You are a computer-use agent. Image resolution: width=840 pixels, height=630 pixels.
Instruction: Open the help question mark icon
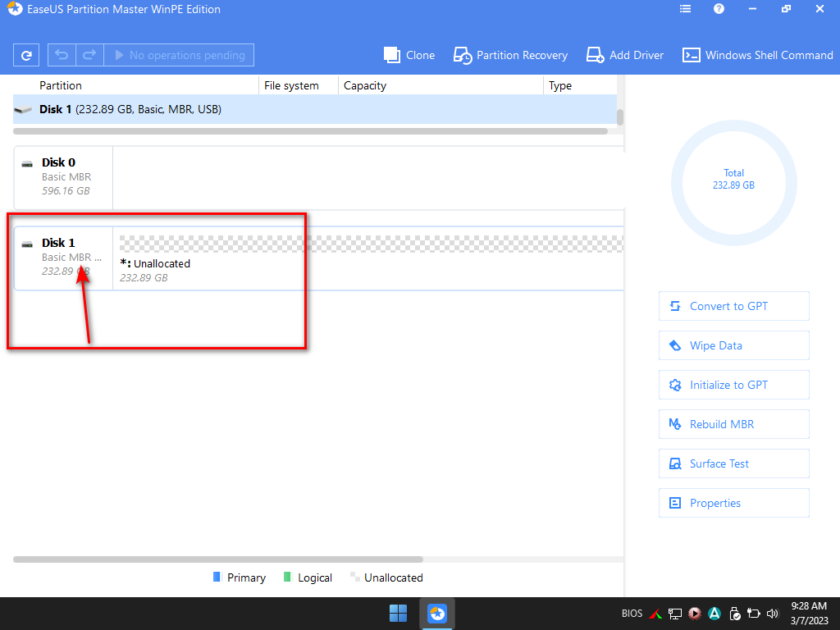point(719,9)
